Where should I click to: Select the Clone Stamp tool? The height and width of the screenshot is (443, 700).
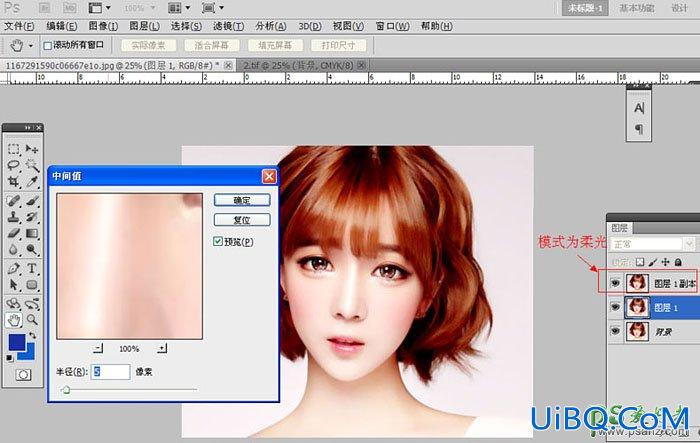[x=13, y=217]
